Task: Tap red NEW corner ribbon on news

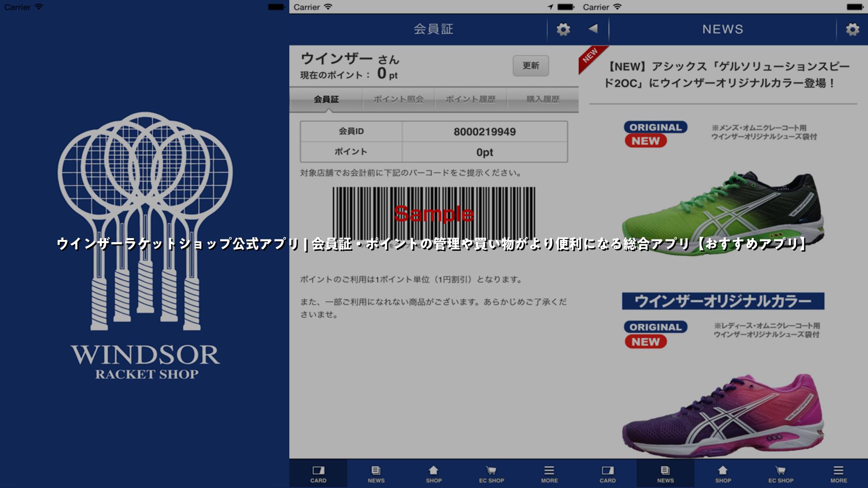Action: pyautogui.click(x=590, y=57)
